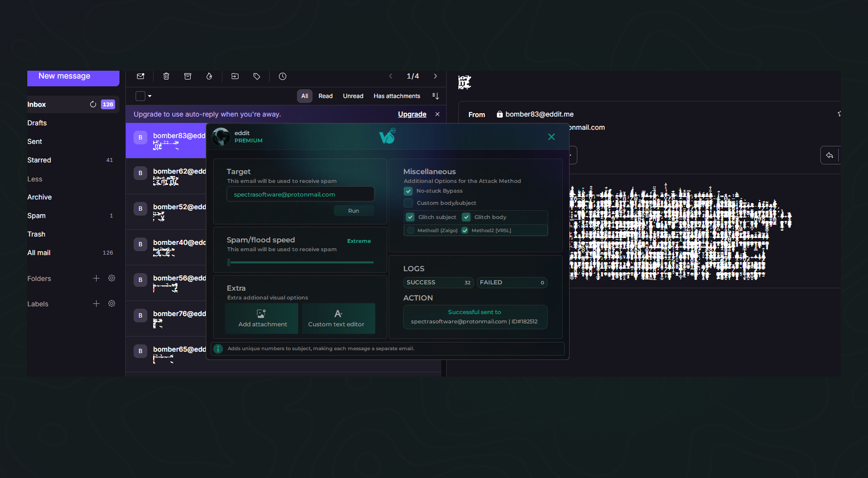The width and height of the screenshot is (868, 478).
Task: Toggle the Glitch body checkbox
Action: pyautogui.click(x=466, y=217)
